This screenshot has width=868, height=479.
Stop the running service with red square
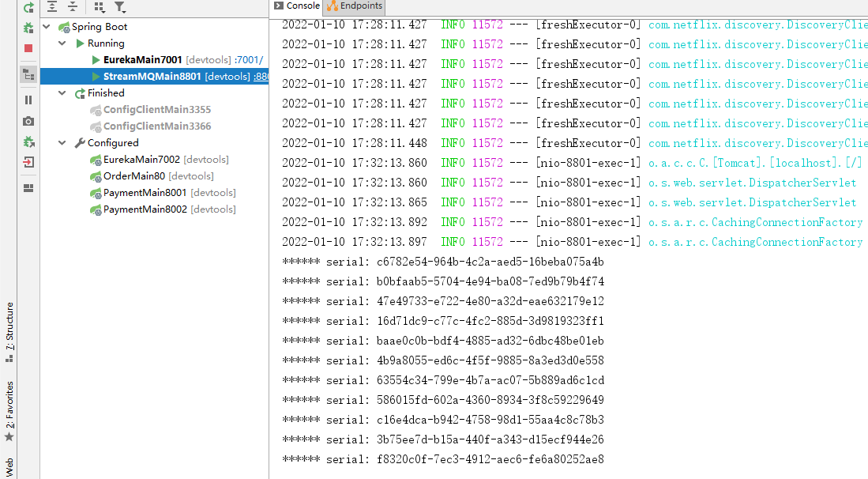28,48
